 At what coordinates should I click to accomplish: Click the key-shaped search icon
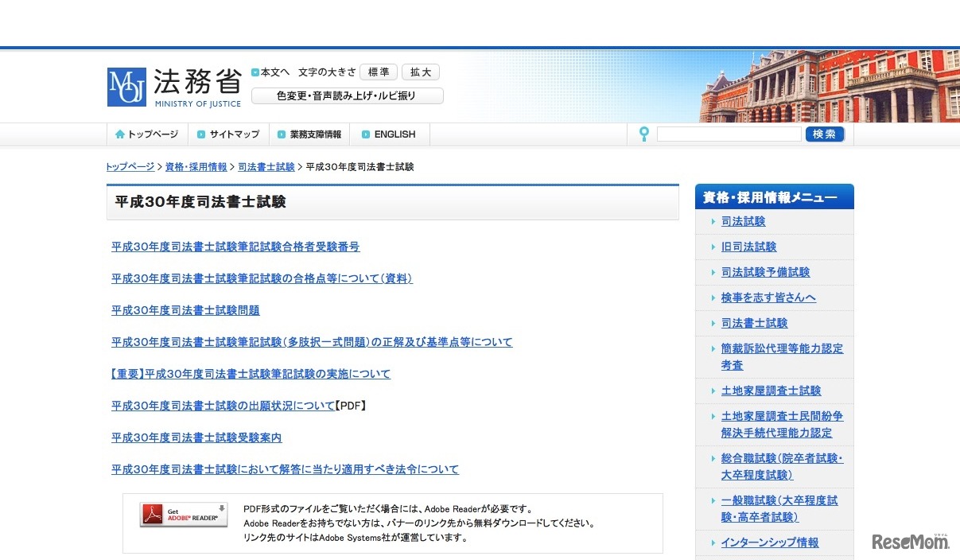click(x=643, y=134)
